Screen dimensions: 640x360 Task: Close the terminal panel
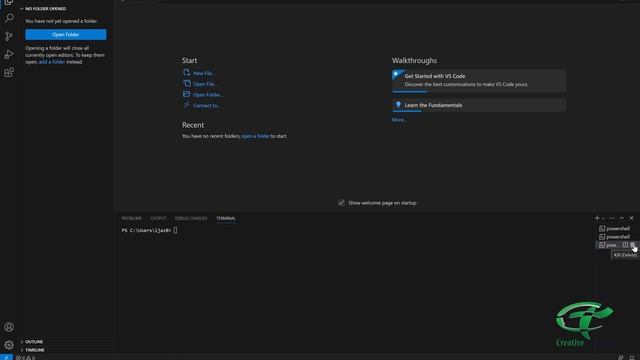point(631,218)
